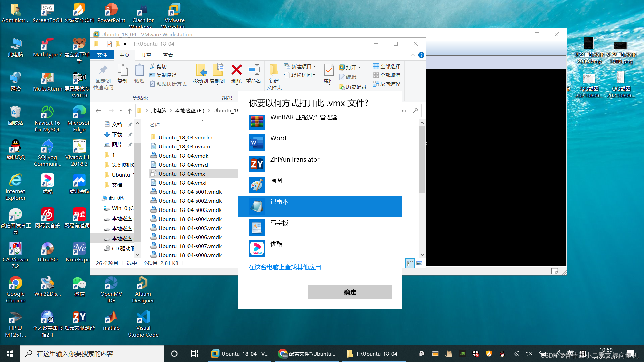Click the app list vertical scrollbar
Image resolution: width=644 pixels, height=362 pixels.
pos(422,159)
